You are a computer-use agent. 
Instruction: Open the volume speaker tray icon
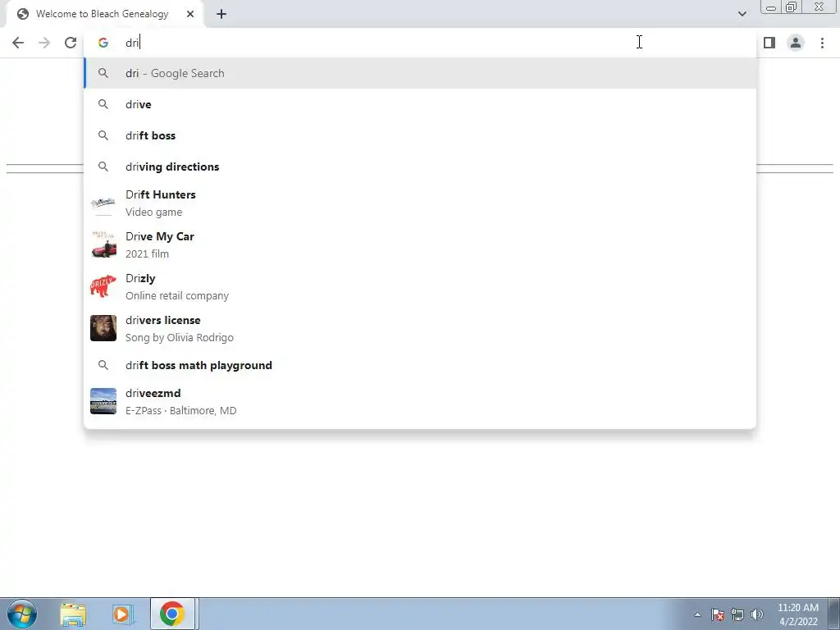point(757,614)
